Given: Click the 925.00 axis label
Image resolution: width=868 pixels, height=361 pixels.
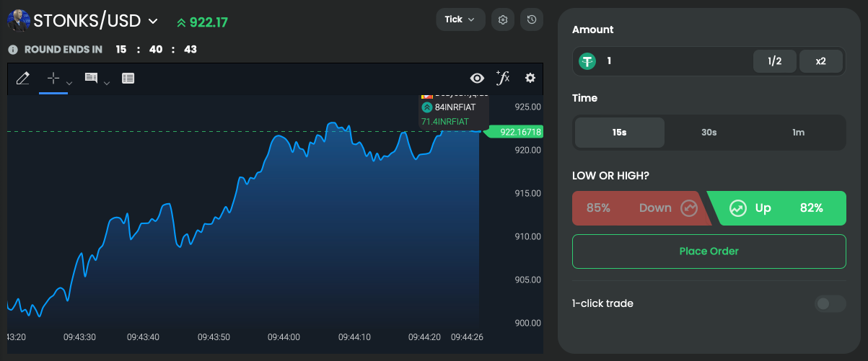Looking at the screenshot, I should pyautogui.click(x=528, y=107).
